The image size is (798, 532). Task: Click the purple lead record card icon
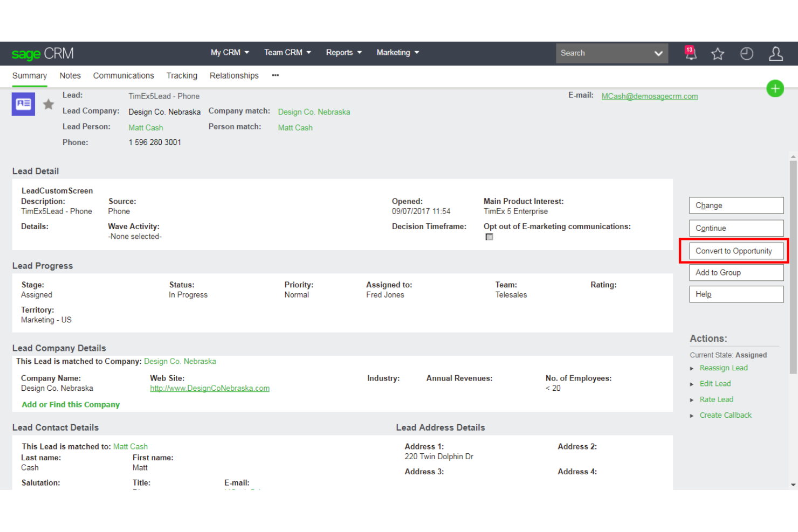click(x=23, y=103)
